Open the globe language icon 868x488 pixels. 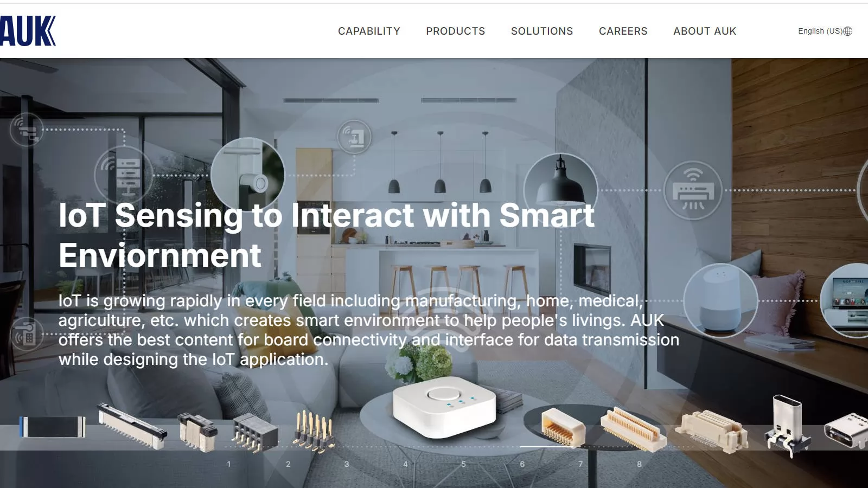pyautogui.click(x=848, y=31)
